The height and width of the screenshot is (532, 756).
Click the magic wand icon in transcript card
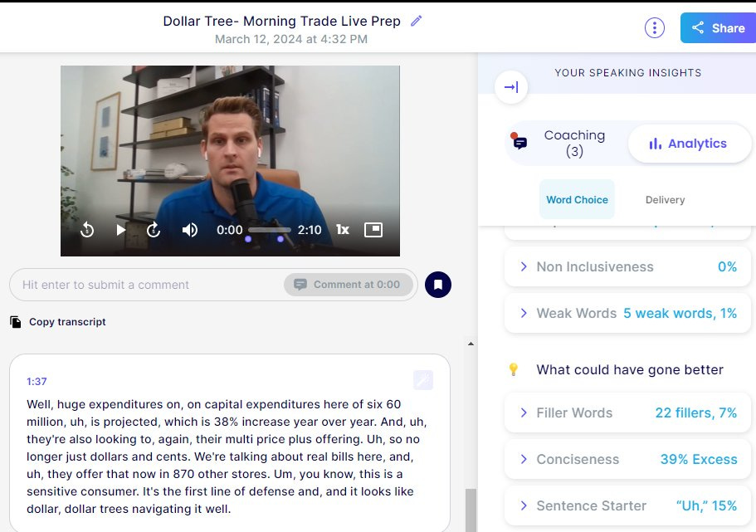[x=423, y=381]
